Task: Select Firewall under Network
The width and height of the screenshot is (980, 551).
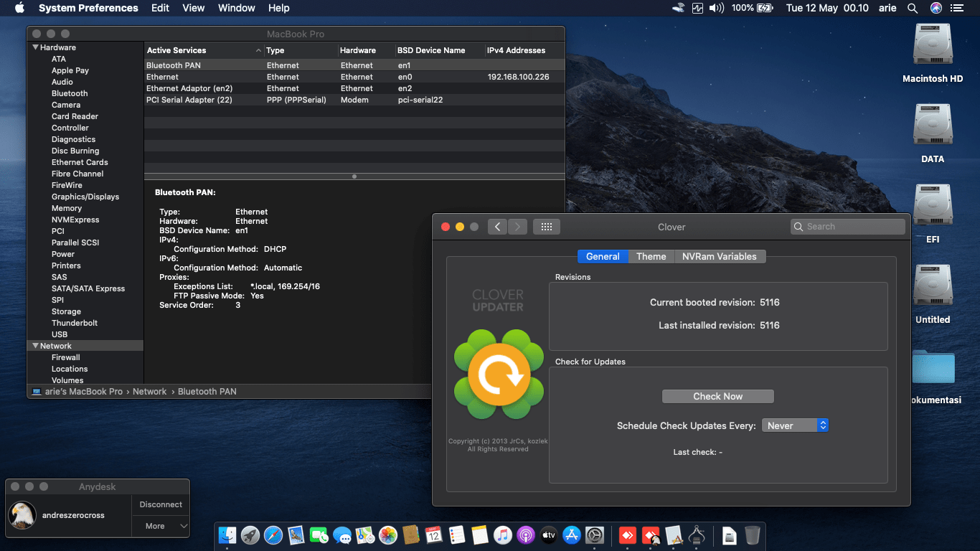Action: [66, 357]
